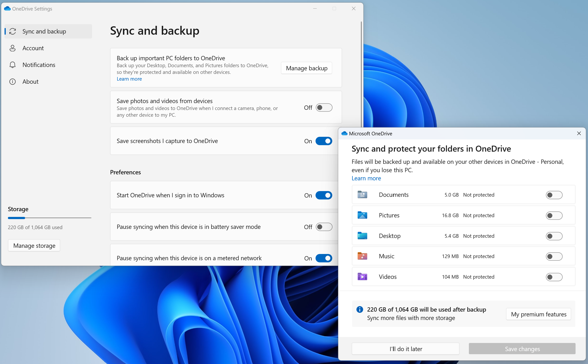588x364 pixels.
Task: Enable backup for the Pictures folder
Action: coord(554,215)
